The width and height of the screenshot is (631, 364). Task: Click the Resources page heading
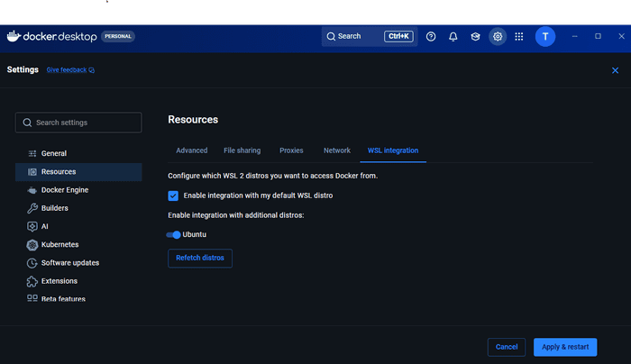pos(193,120)
